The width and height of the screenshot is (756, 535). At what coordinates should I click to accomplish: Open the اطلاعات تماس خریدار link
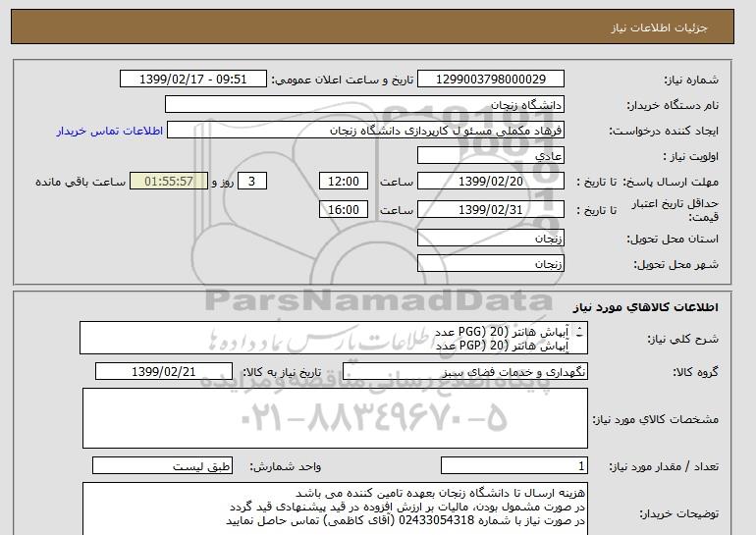(109, 131)
